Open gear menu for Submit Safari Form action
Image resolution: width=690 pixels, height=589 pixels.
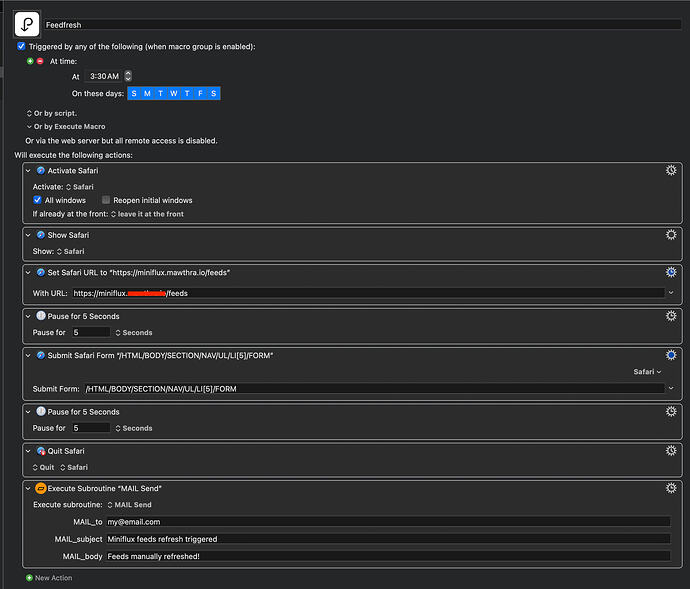tap(671, 355)
